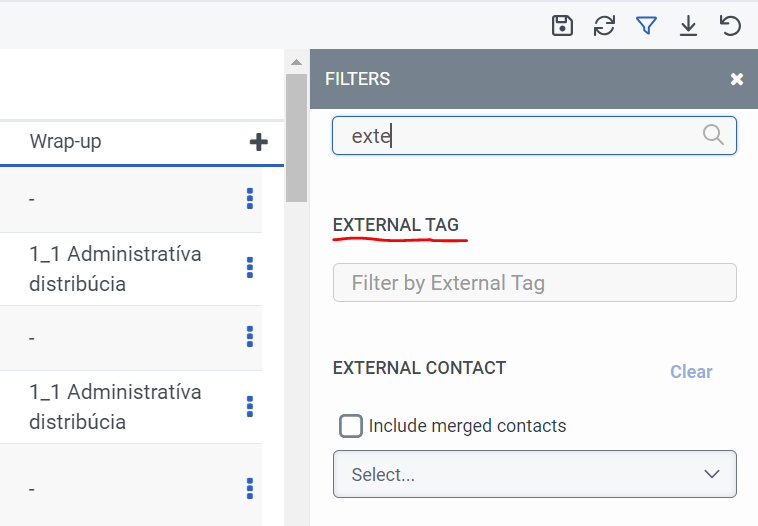Reset view with the undo arrow icon

(x=731, y=26)
